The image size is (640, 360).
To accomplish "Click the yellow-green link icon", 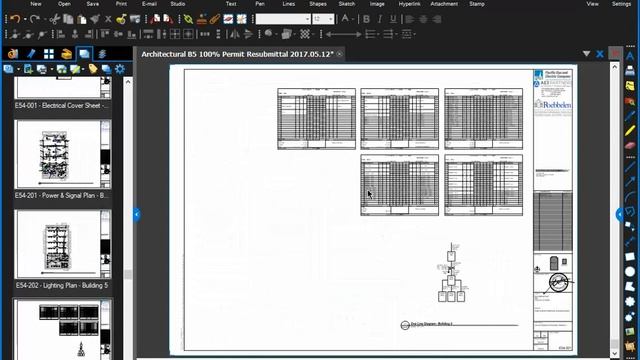I will [188, 19].
